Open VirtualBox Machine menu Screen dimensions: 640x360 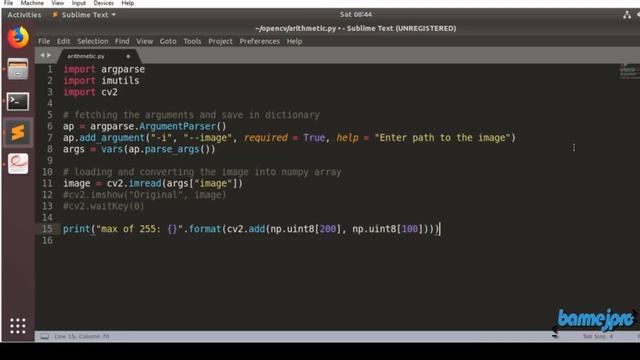tap(32, 3)
